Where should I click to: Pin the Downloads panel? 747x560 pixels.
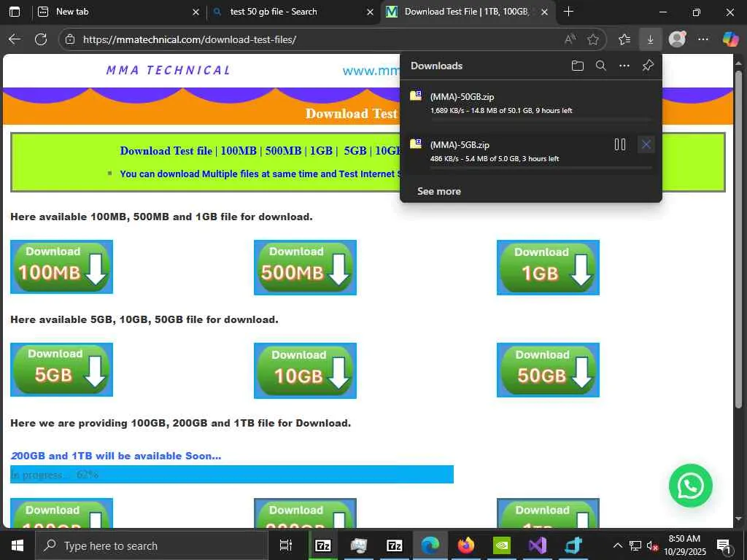pos(648,66)
